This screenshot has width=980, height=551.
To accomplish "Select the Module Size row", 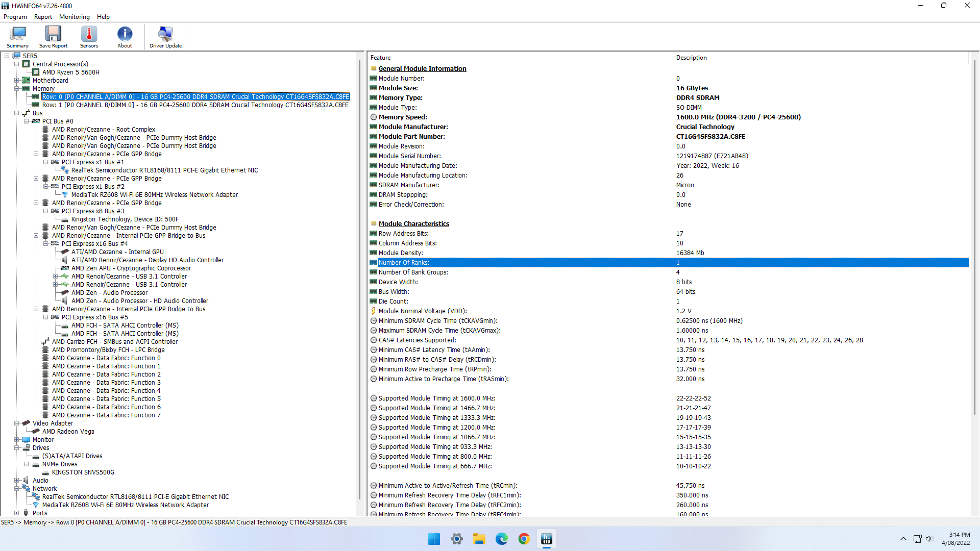I will pyautogui.click(x=669, y=88).
